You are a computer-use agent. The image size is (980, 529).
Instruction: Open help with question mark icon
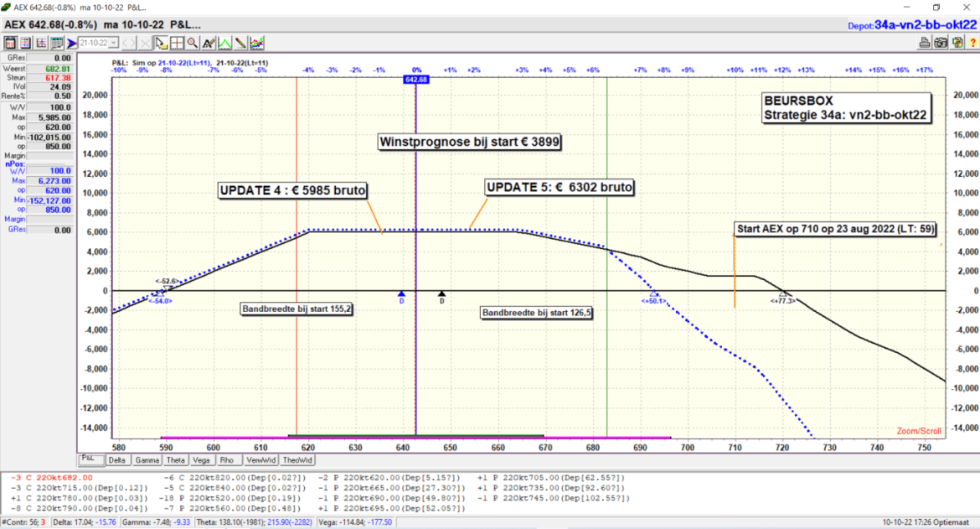[x=973, y=43]
